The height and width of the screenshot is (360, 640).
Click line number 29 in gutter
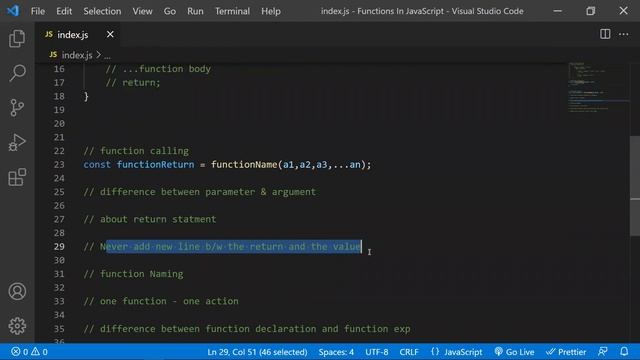pyautogui.click(x=59, y=247)
